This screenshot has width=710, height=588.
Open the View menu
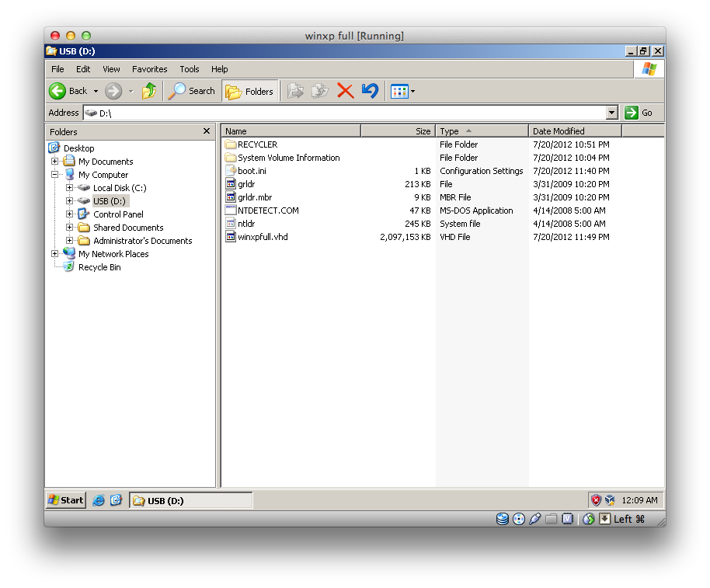tap(111, 69)
